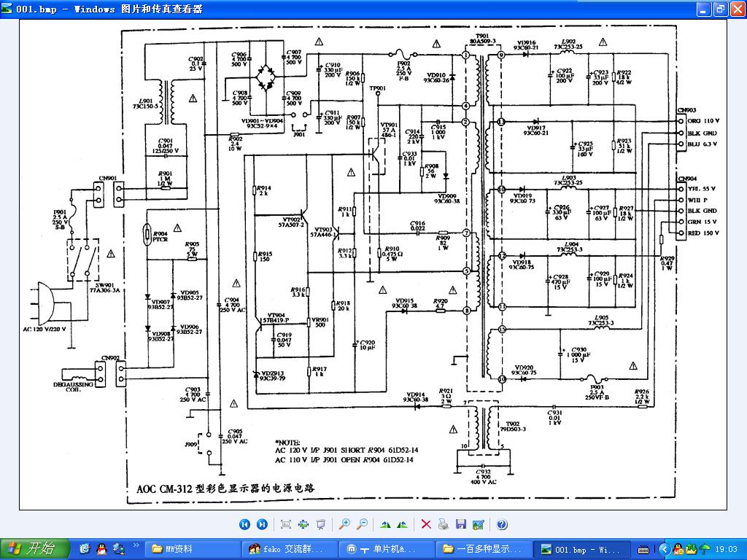747x560 pixels.
Task: Switch to the 单片机 taskbar window
Action: pyautogui.click(x=388, y=549)
